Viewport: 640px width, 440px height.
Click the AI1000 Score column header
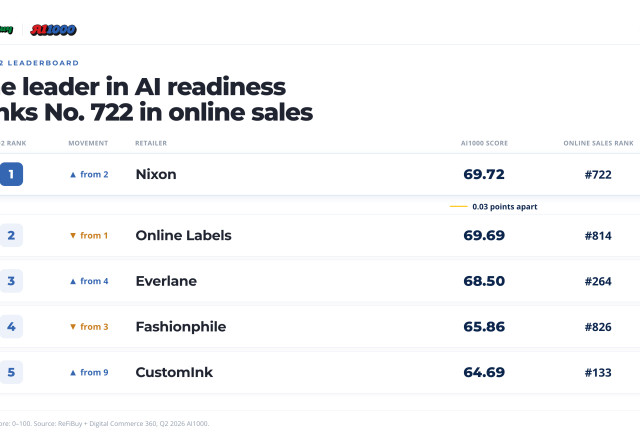click(484, 143)
